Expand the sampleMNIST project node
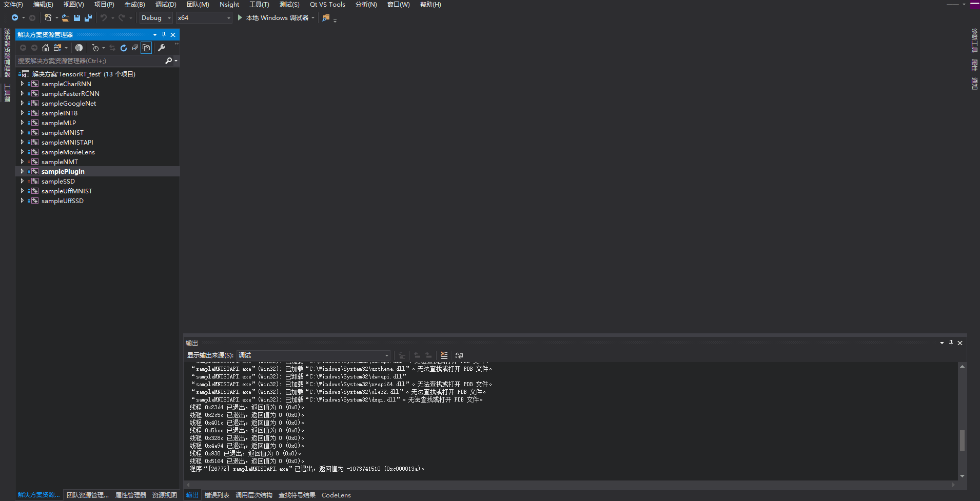980x501 pixels. [x=22, y=132]
